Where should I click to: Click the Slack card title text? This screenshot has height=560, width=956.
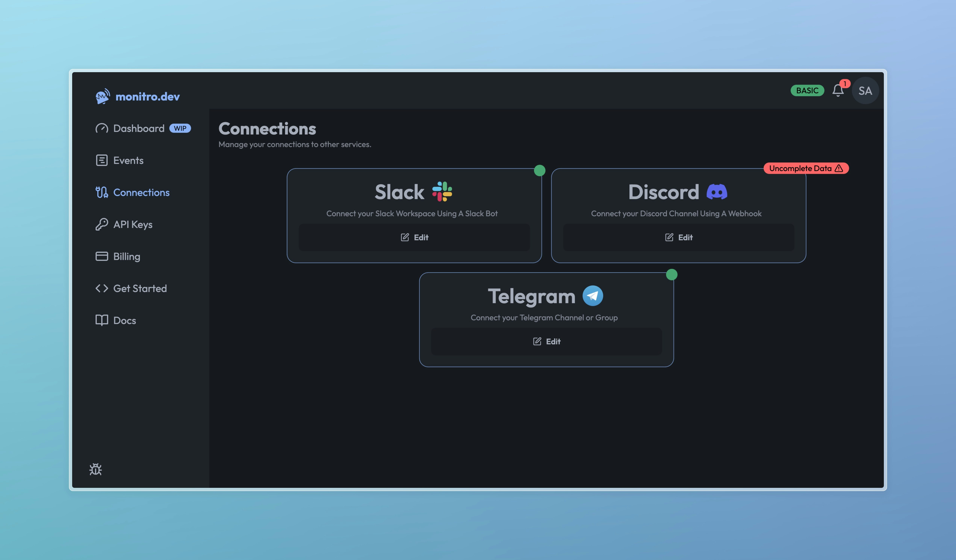[x=399, y=192]
